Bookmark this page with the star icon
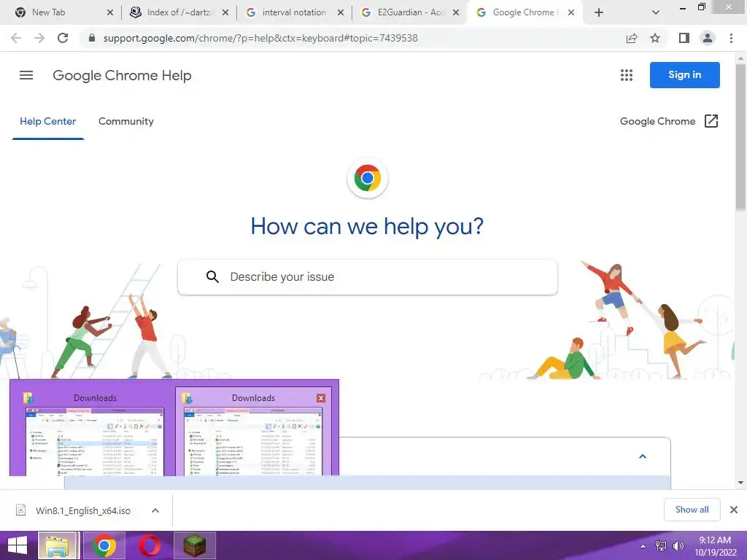This screenshot has width=747, height=560. coord(655,38)
